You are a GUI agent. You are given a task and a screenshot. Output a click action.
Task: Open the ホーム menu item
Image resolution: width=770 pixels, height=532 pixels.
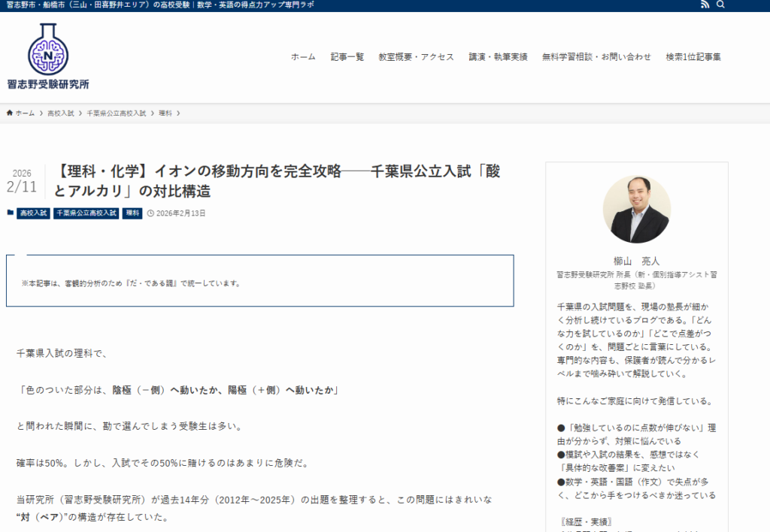coord(303,57)
